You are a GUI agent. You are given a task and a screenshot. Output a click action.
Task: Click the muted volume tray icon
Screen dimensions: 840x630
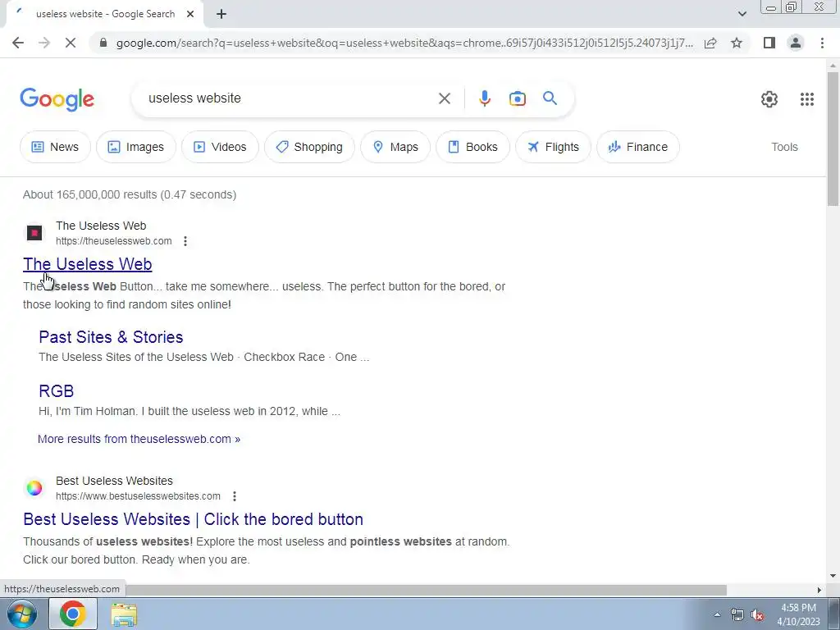pyautogui.click(x=757, y=614)
